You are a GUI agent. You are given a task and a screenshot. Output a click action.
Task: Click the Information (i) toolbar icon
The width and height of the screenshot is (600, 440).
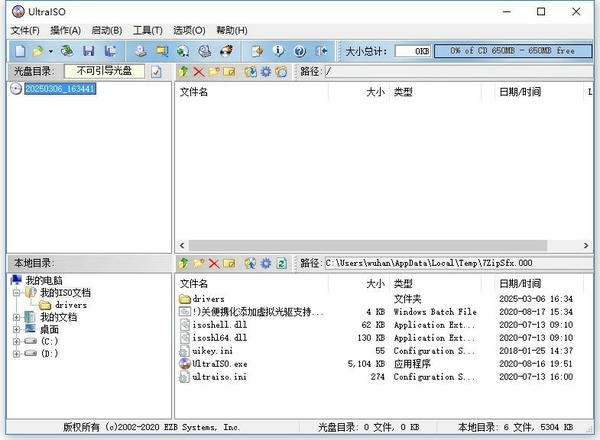[279, 51]
